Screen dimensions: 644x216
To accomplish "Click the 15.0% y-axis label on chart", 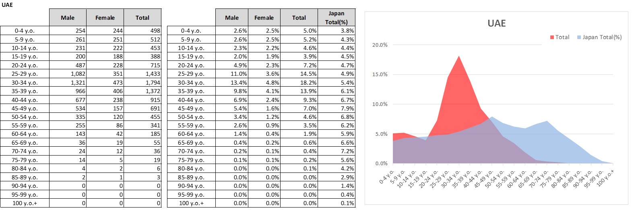I will click(380, 75).
